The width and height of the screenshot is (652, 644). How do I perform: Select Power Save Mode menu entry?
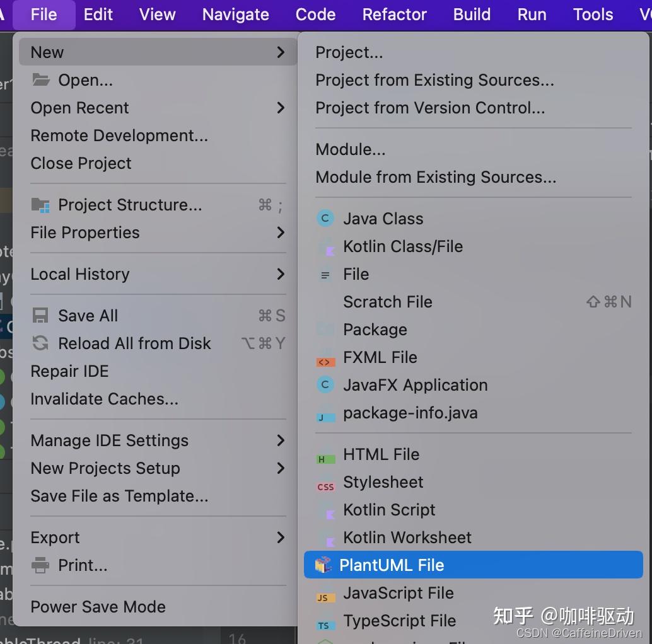(98, 607)
